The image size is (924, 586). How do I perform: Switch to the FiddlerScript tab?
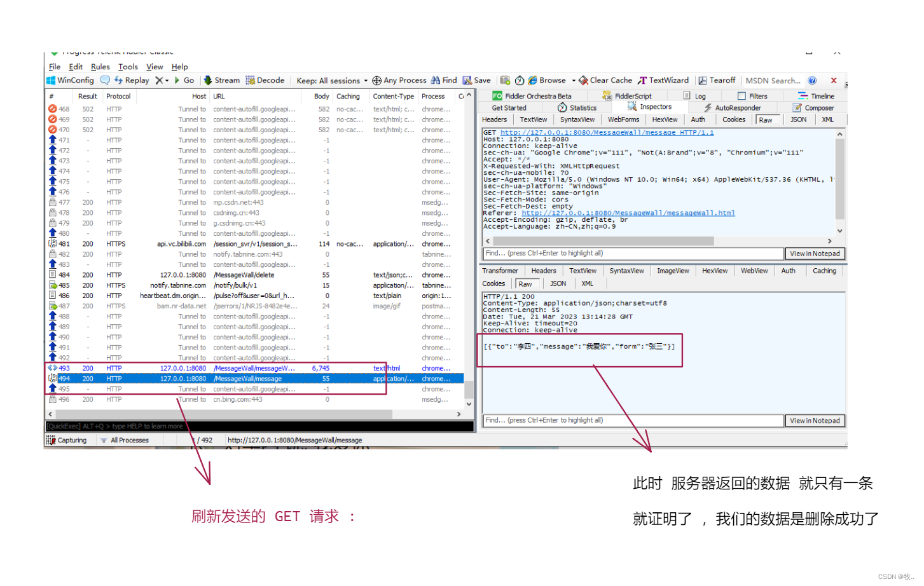tap(627, 96)
